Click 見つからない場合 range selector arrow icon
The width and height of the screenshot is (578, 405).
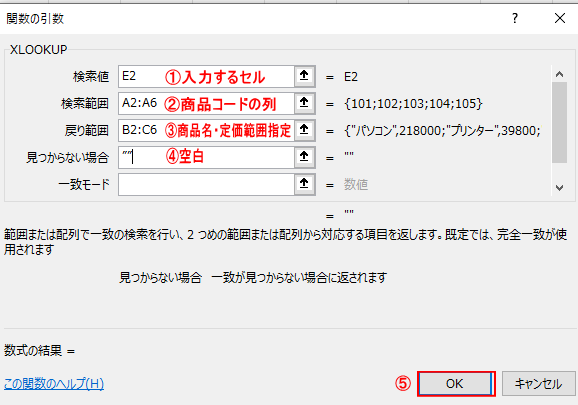[304, 157]
